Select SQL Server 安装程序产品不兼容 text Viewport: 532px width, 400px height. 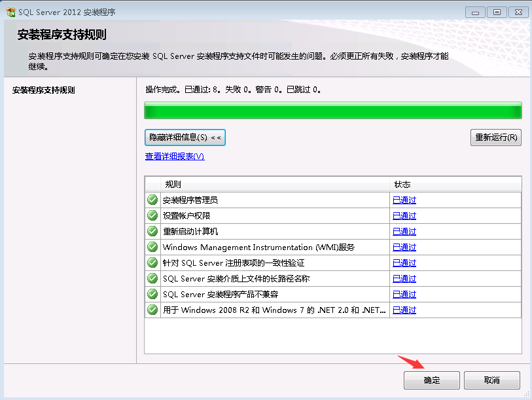coord(221,294)
